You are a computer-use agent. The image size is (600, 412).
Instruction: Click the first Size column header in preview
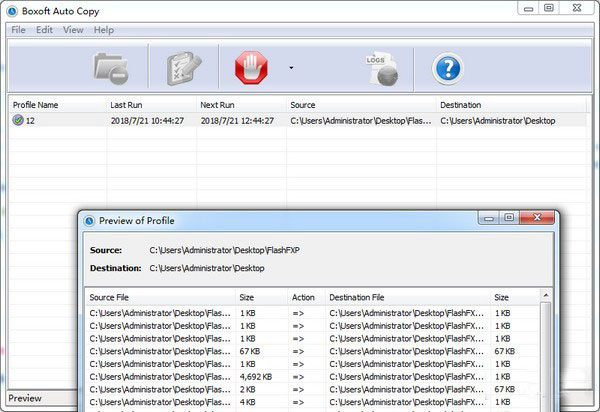tap(261, 297)
